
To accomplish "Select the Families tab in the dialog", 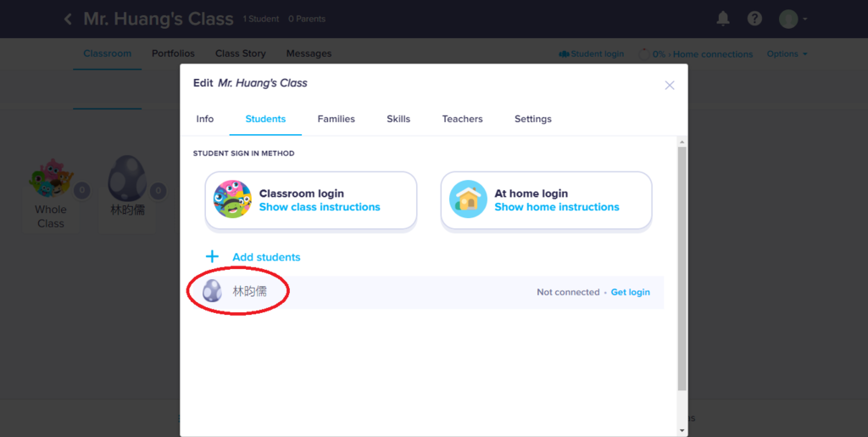I will coord(336,119).
